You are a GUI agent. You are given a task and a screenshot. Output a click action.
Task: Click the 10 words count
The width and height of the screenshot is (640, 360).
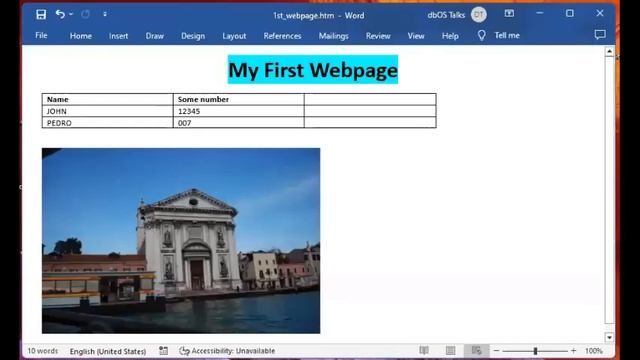pyautogui.click(x=43, y=351)
